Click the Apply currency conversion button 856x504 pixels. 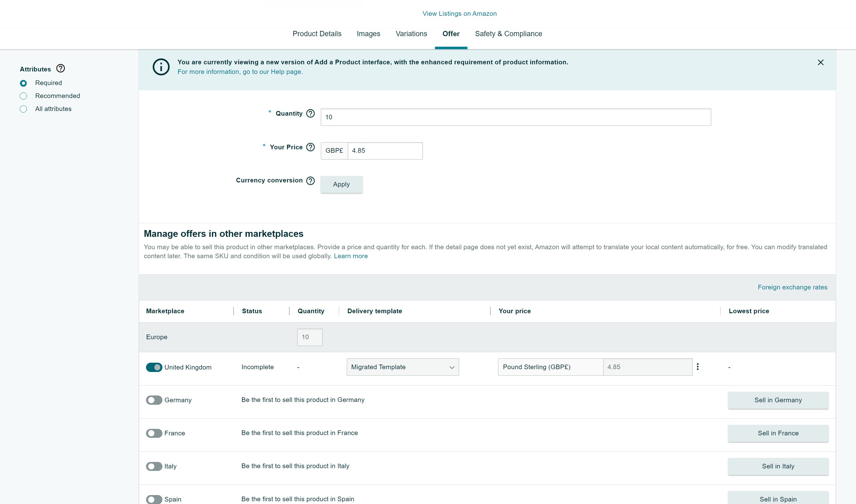coord(342,184)
